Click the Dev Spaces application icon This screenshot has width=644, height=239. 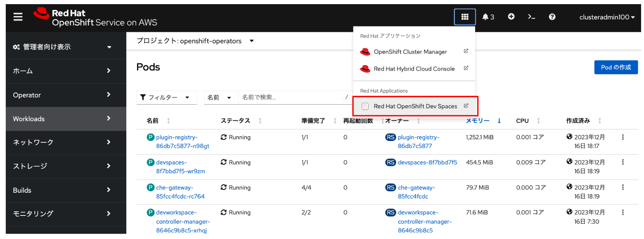tap(365, 106)
